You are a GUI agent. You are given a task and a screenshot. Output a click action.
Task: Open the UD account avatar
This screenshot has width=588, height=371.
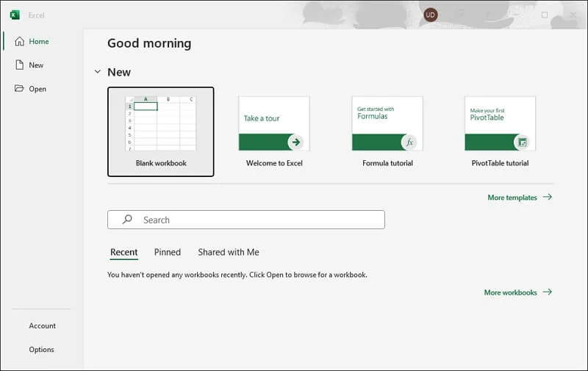430,15
